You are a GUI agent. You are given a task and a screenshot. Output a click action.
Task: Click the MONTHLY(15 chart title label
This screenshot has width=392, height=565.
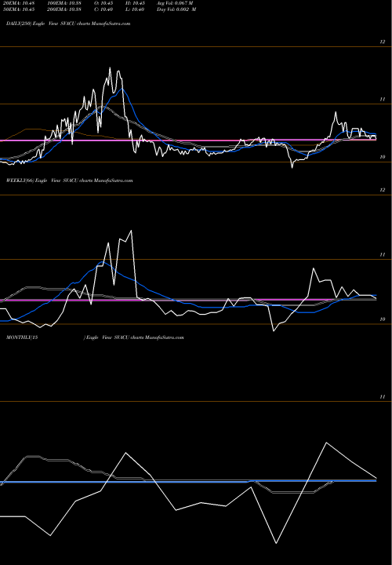tap(22, 337)
